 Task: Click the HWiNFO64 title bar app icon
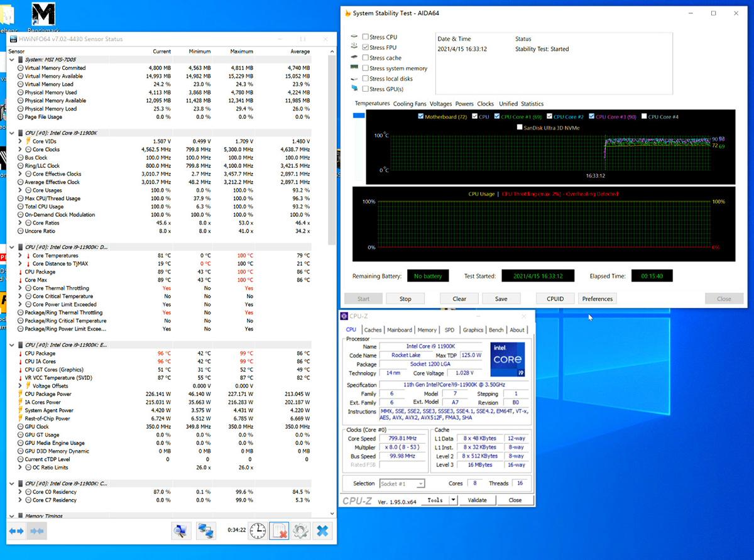(x=13, y=39)
